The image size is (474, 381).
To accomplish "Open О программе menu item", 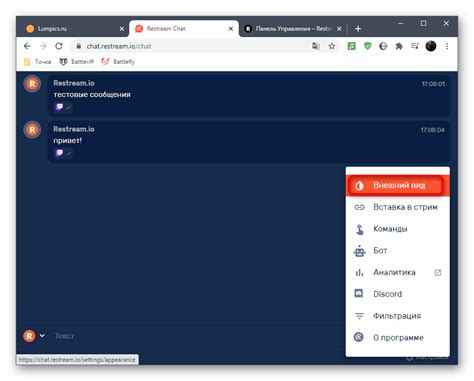I will pos(397,337).
